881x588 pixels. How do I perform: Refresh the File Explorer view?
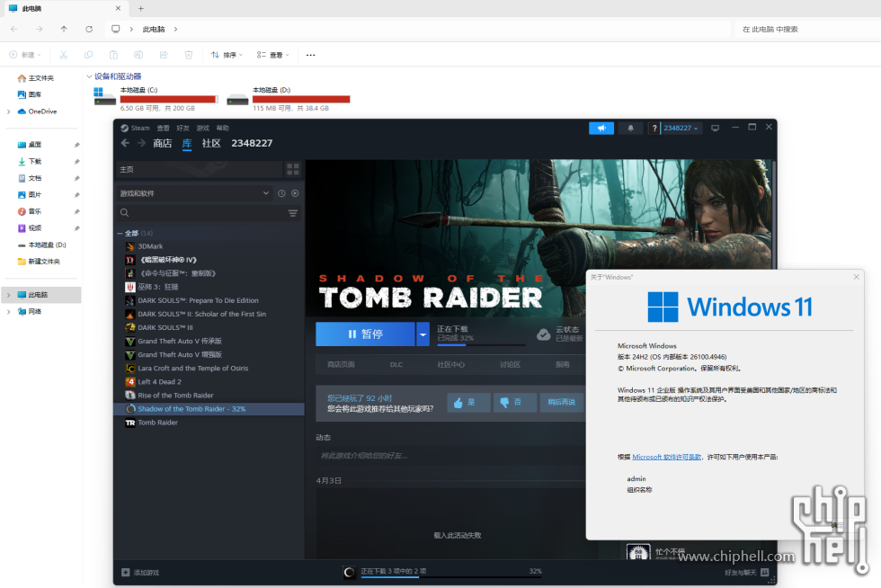point(89,30)
